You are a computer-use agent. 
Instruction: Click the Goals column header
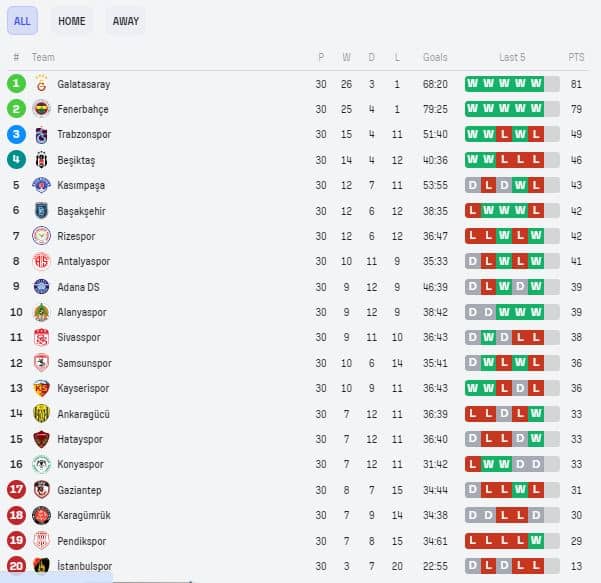point(435,57)
